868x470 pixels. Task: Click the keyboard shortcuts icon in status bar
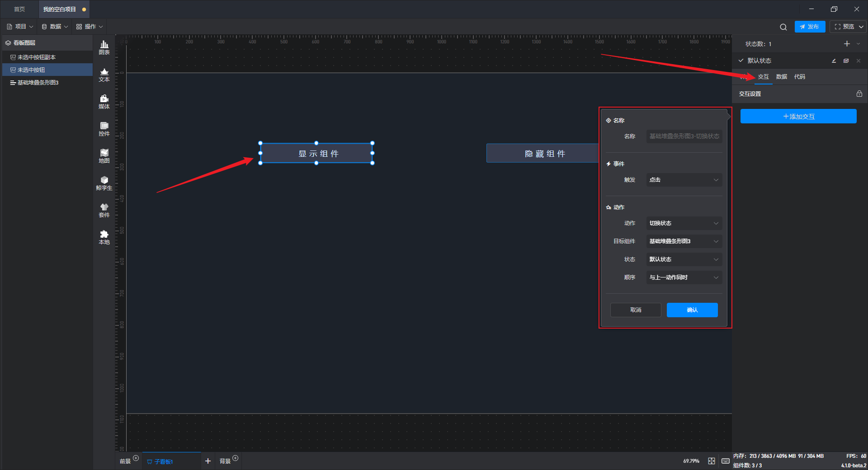725,461
